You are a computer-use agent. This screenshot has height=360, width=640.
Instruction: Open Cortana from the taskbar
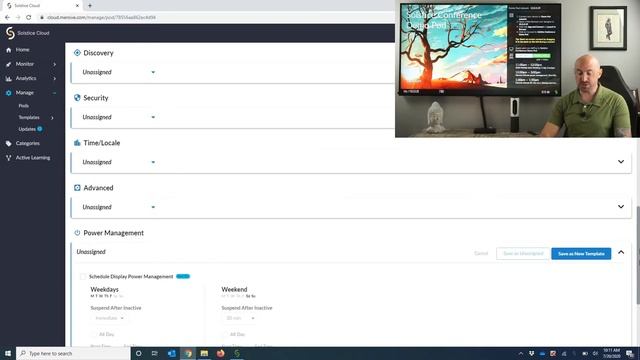(138, 353)
